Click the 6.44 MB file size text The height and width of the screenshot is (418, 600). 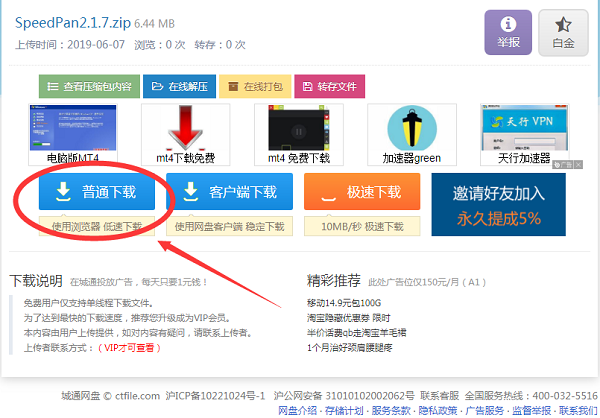point(155,24)
